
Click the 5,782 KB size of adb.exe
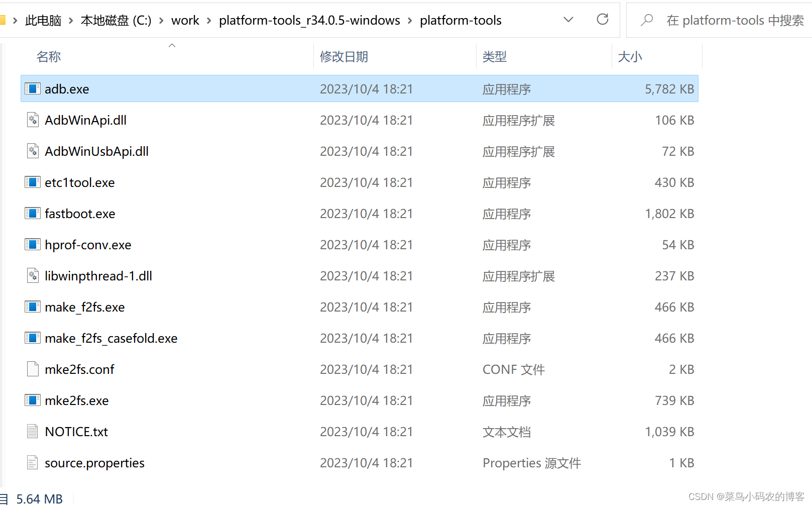669,89
